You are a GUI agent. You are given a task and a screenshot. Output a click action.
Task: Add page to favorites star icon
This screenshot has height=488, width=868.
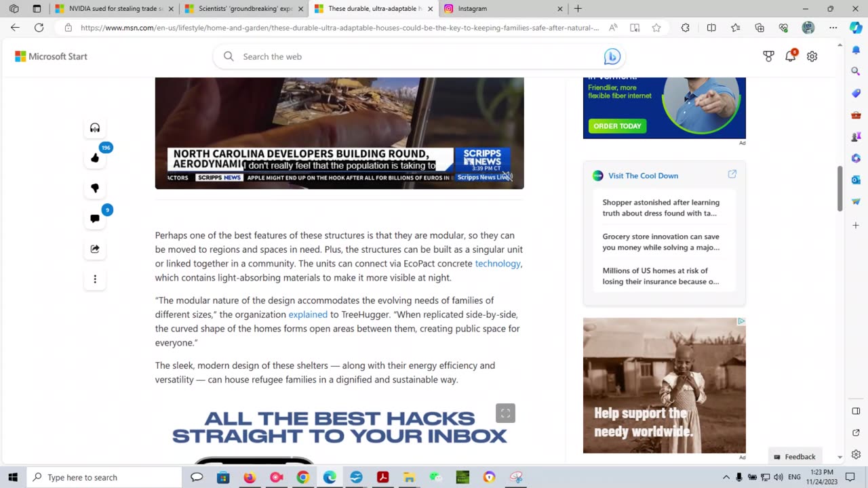[x=656, y=28]
